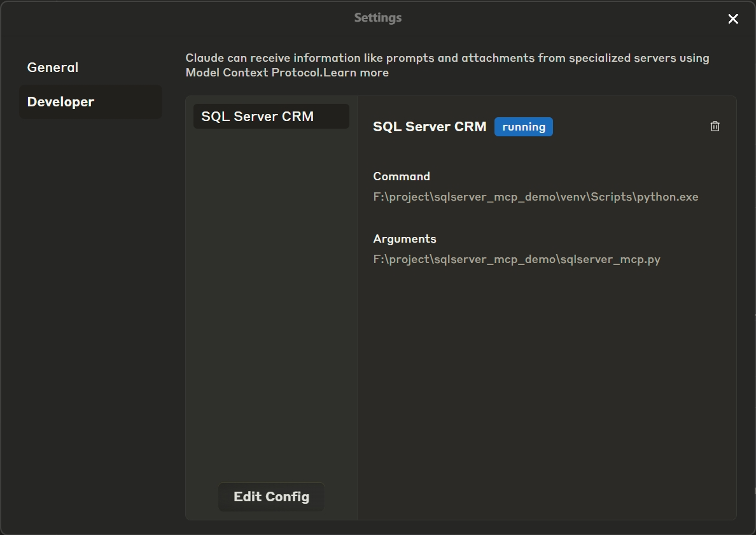Click the Settings window title

click(x=377, y=18)
